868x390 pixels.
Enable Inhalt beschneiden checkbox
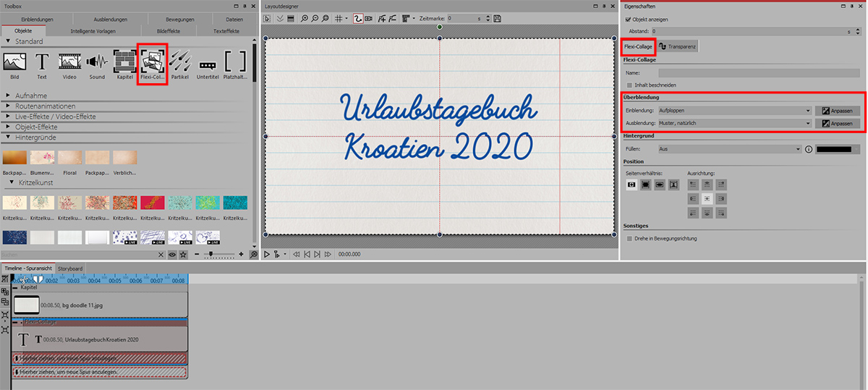coord(629,85)
